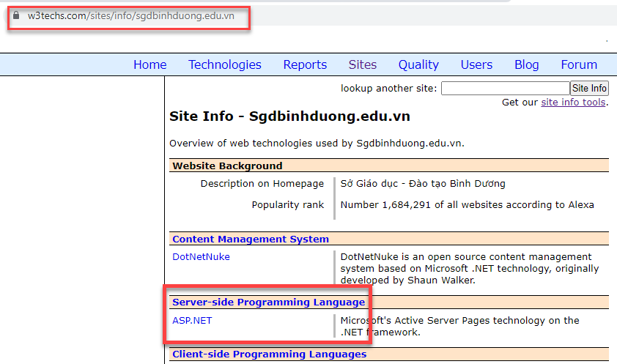The width and height of the screenshot is (617, 364).
Task: Open Client-side Programming Languages heading link
Action: point(269,354)
